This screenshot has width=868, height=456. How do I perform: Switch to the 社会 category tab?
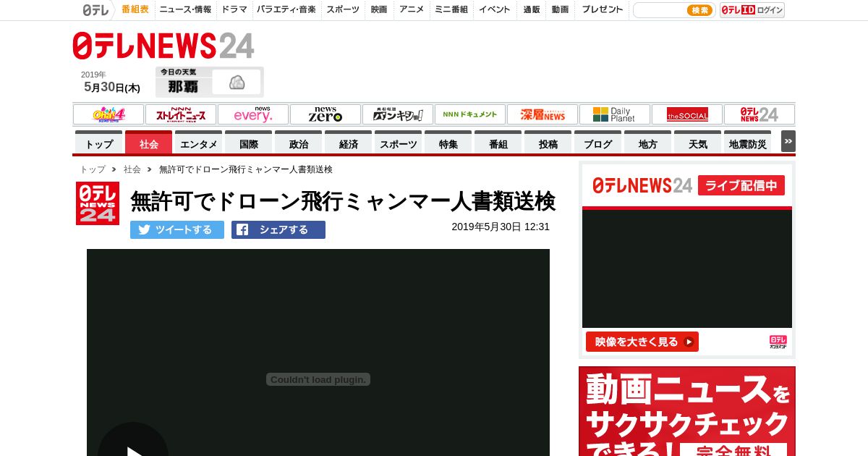coord(149,143)
